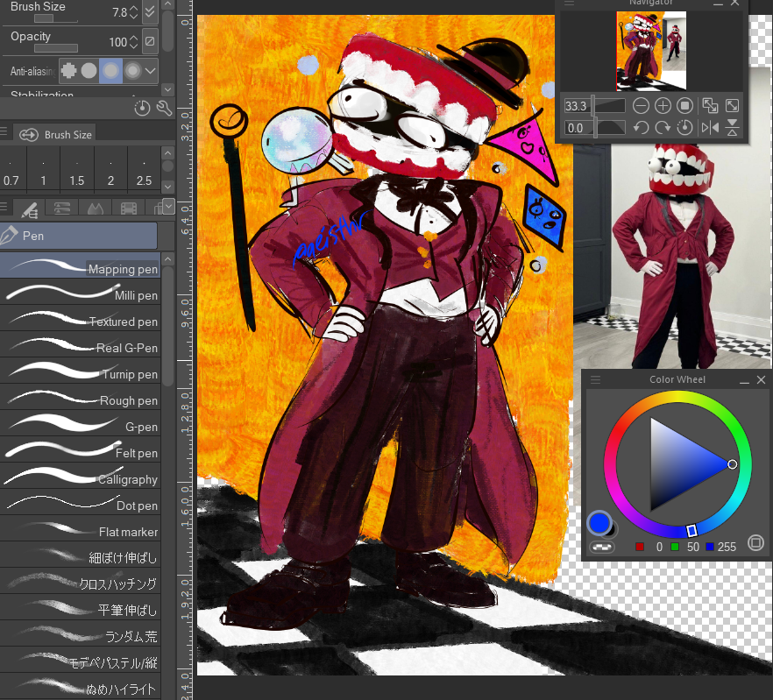Select the Rough pen sub tool

click(81, 398)
